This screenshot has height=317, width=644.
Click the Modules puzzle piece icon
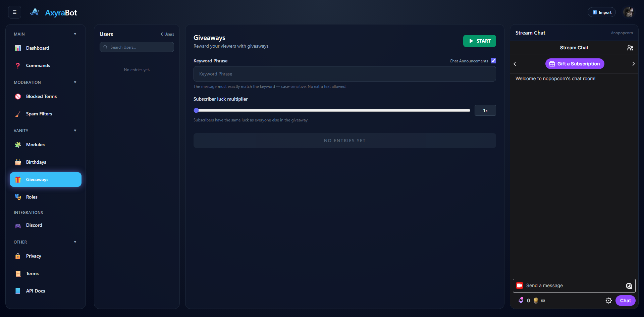tap(18, 145)
